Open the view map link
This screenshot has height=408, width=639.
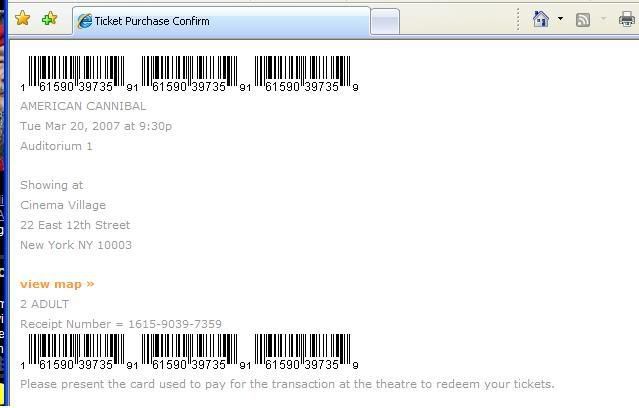pos(57,284)
